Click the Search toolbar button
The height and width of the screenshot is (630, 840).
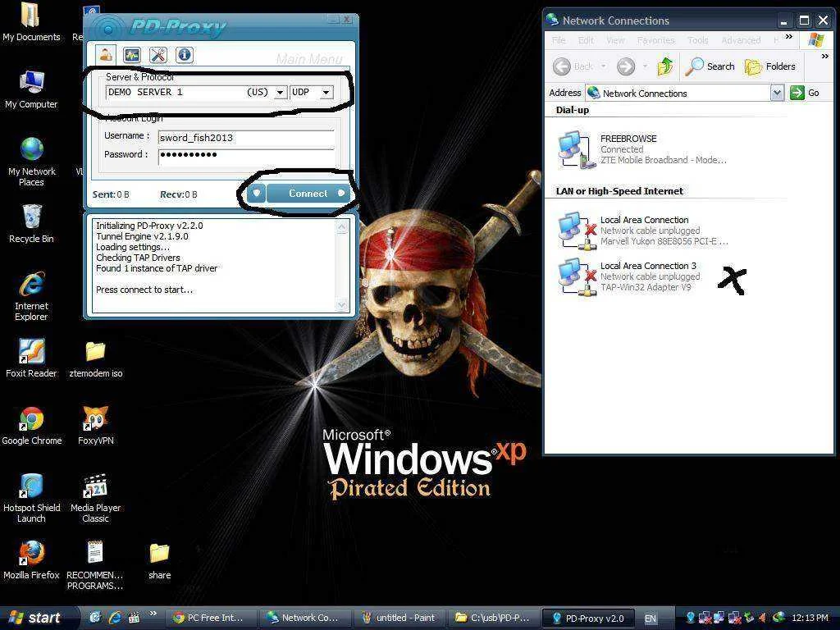[710, 66]
